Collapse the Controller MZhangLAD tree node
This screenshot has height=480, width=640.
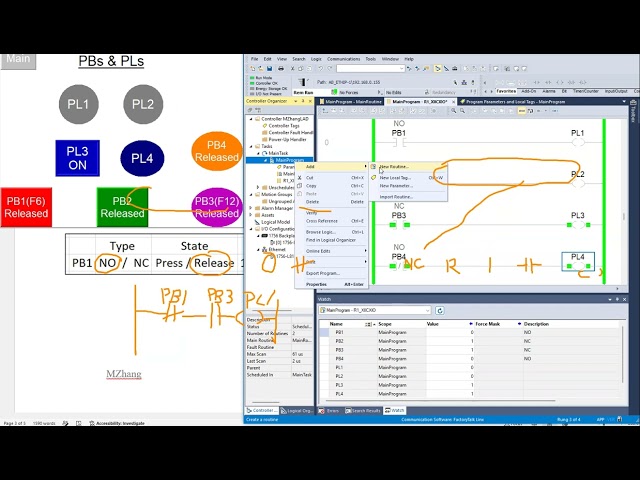251,119
